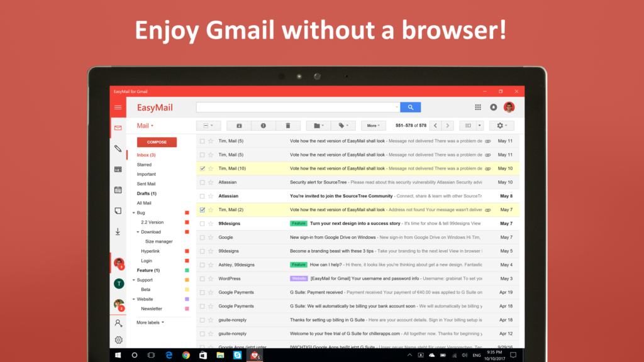Viewport: 644px width, 362px height.
Task: Delete selected mail using trash icon
Action: [288, 125]
